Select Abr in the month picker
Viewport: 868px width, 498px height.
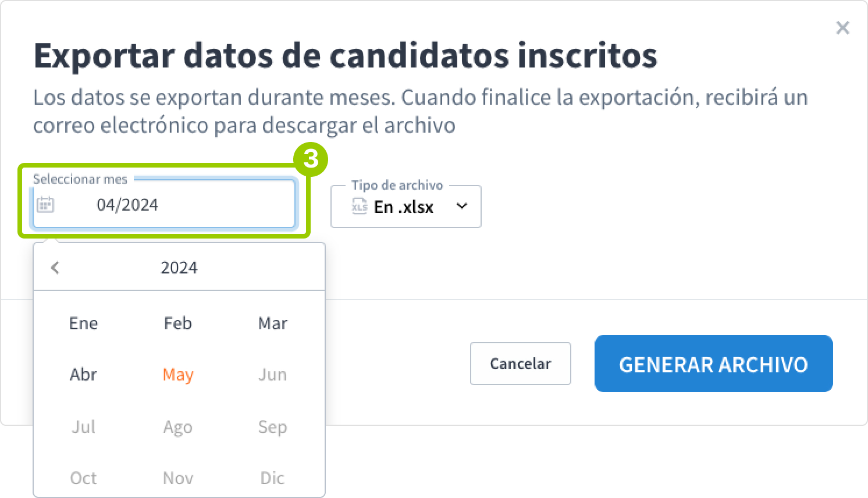coord(83,375)
